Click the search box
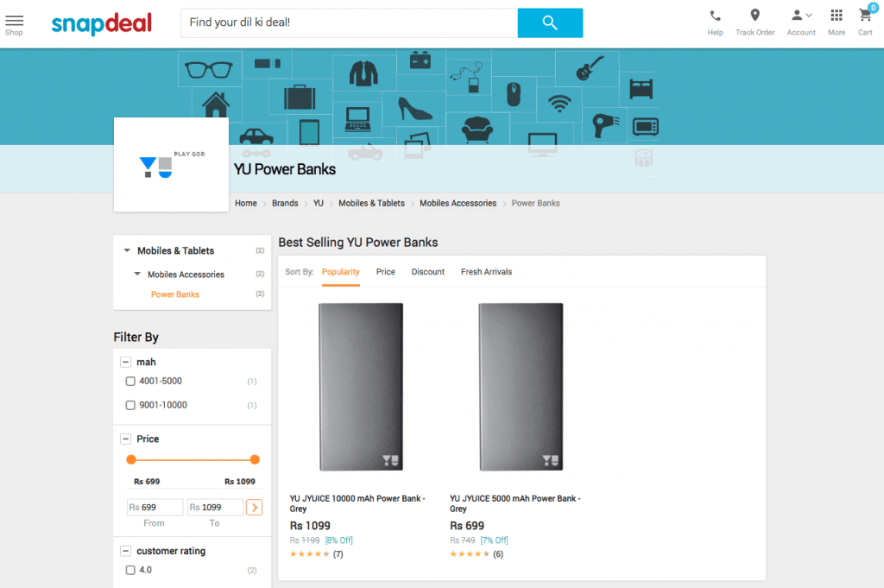 click(349, 22)
